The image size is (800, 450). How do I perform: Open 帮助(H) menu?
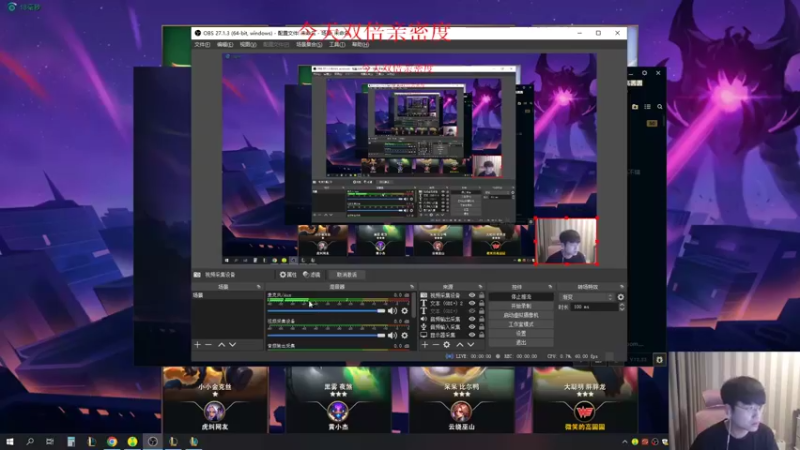click(360, 45)
